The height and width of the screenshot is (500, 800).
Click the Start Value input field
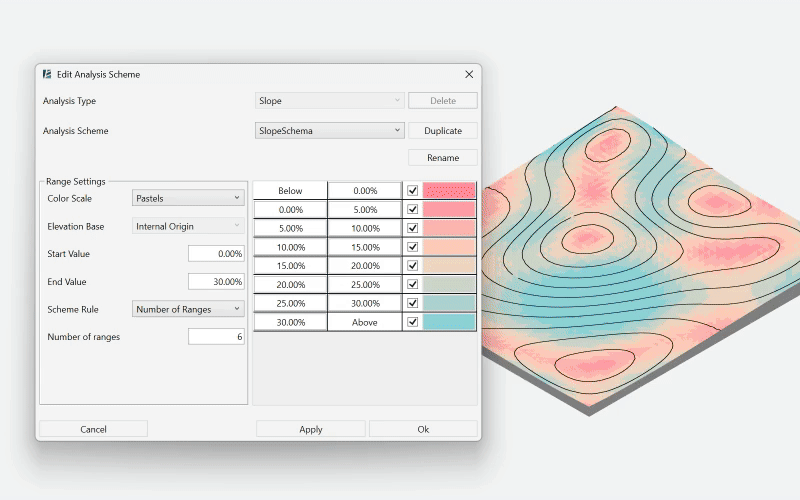click(216, 254)
